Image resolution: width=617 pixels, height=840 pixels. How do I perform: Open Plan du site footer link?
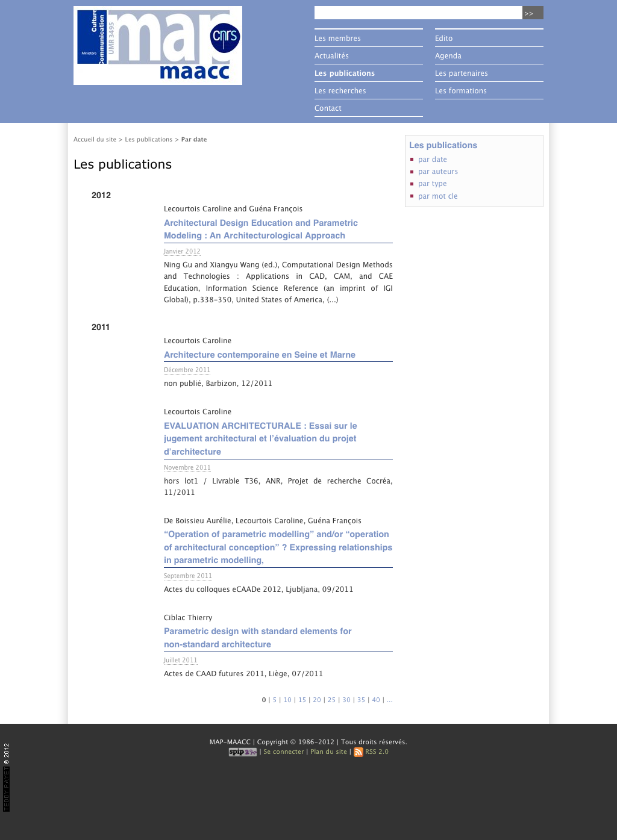pyautogui.click(x=328, y=752)
